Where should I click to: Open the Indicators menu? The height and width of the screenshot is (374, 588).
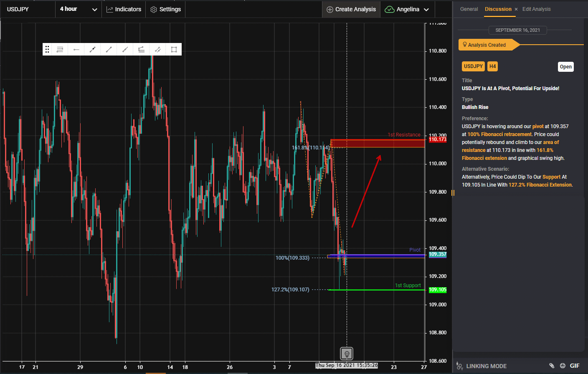point(124,9)
